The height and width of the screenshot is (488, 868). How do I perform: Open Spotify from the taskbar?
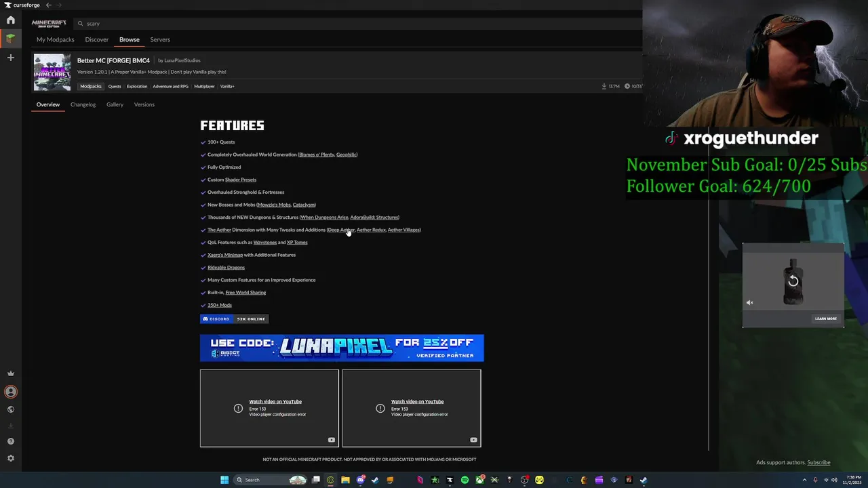click(x=465, y=480)
